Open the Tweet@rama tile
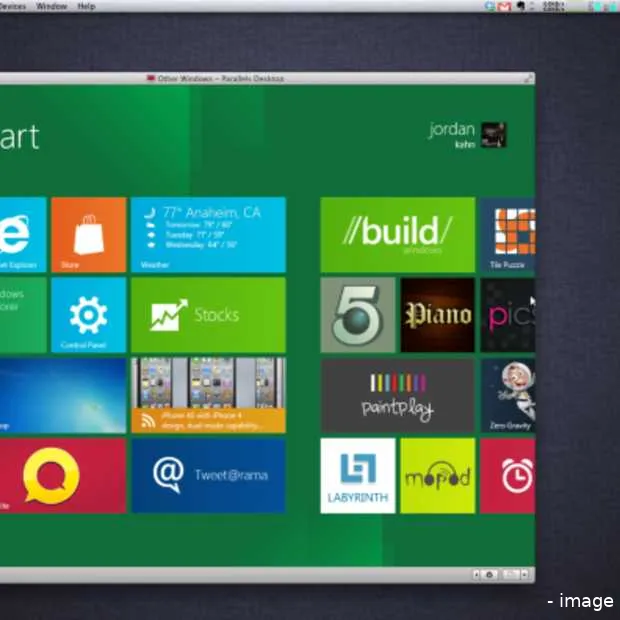 pos(208,476)
